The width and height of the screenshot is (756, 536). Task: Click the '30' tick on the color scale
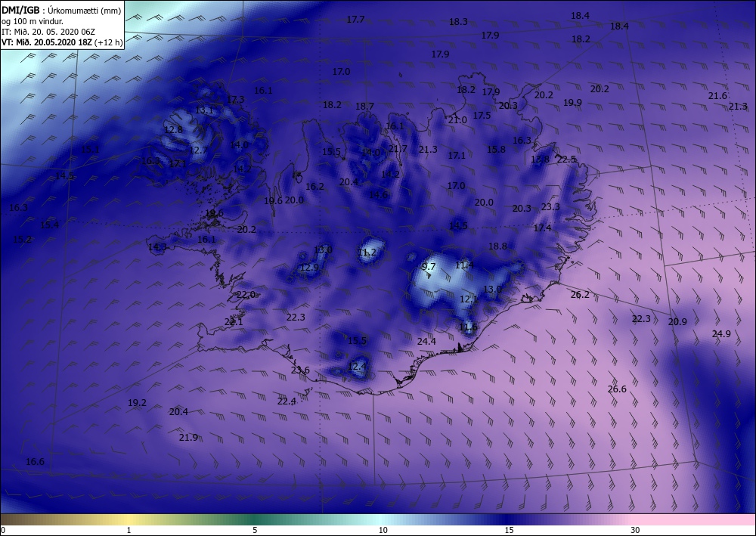[636, 530]
